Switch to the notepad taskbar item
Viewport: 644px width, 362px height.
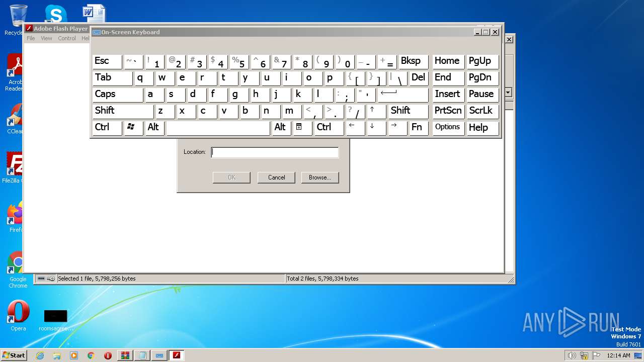pos(142,355)
